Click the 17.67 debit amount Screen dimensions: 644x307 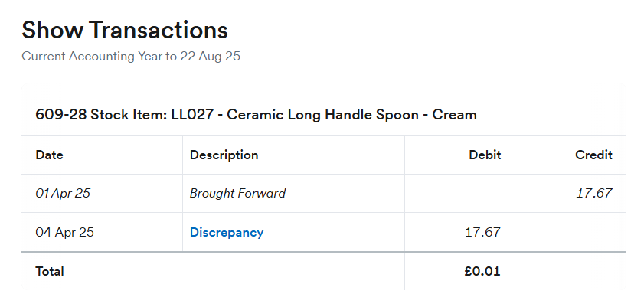pyautogui.click(x=482, y=232)
